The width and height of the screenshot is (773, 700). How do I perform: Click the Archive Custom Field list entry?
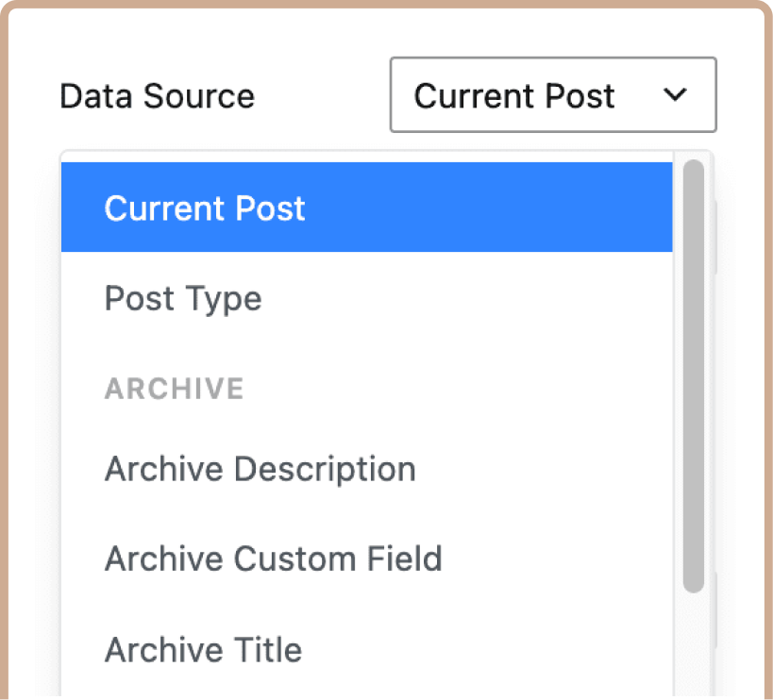click(x=367, y=558)
